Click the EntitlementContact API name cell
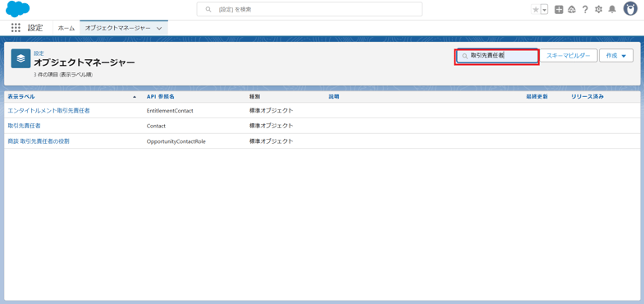This screenshot has width=644, height=304. coord(170,111)
